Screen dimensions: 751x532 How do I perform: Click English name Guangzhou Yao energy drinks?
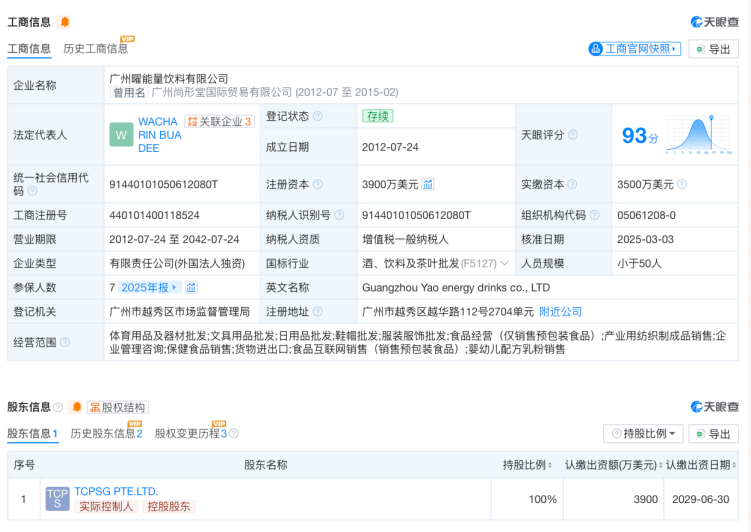point(456,287)
